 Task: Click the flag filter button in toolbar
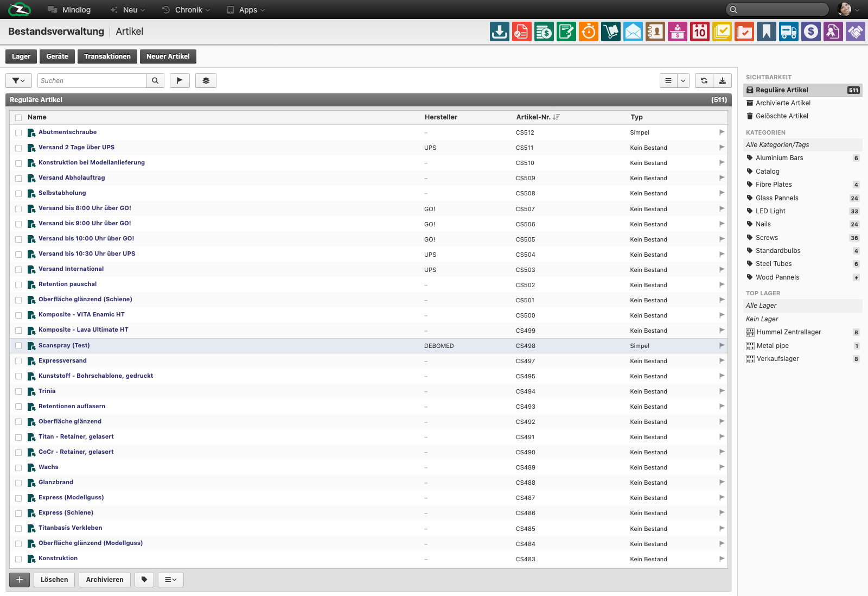[180, 80]
